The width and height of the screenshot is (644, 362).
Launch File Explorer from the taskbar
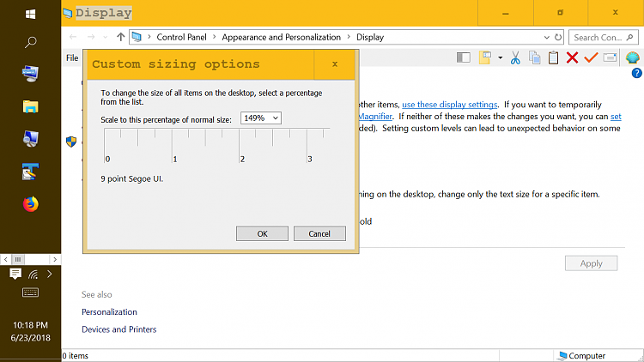click(30, 106)
